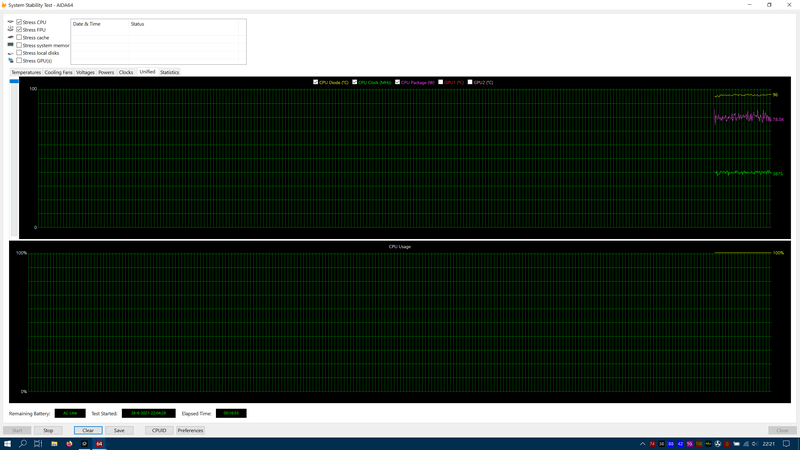Uncheck the Stress CPU checkbox
Image resolution: width=800 pixels, height=450 pixels.
(x=19, y=22)
